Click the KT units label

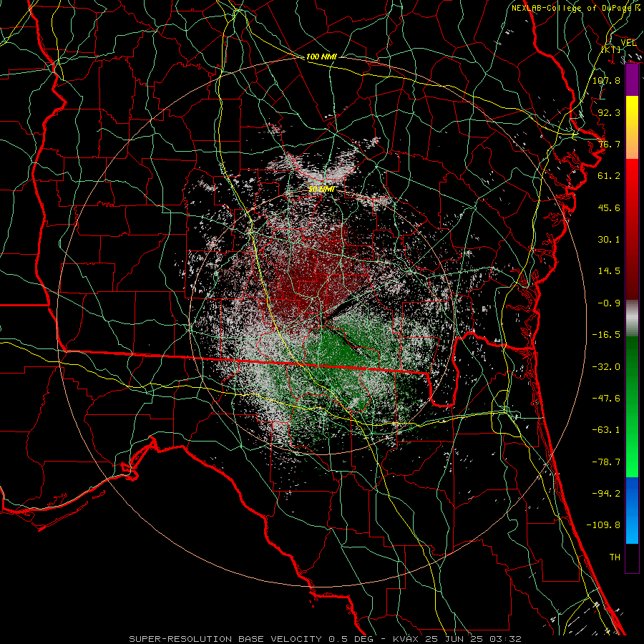[x=611, y=49]
